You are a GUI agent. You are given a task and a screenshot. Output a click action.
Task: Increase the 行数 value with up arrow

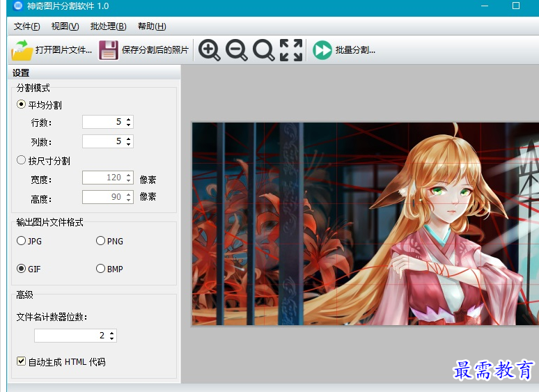[129, 119]
